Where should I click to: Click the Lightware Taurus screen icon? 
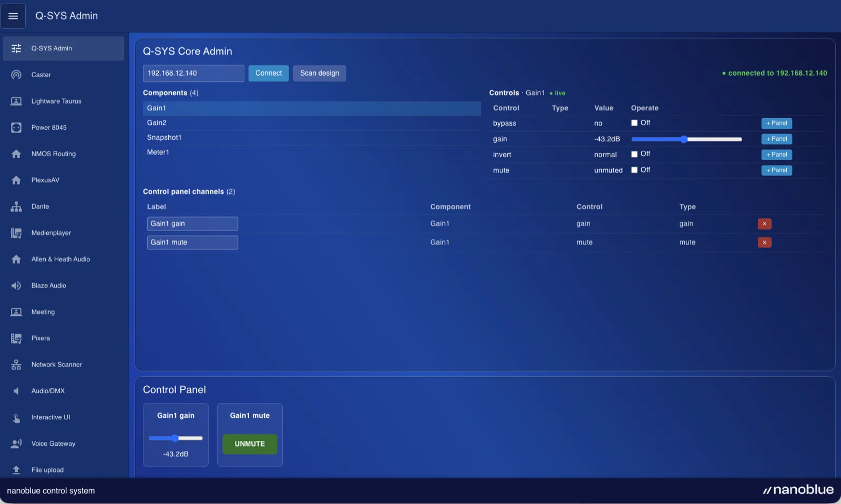click(x=16, y=101)
